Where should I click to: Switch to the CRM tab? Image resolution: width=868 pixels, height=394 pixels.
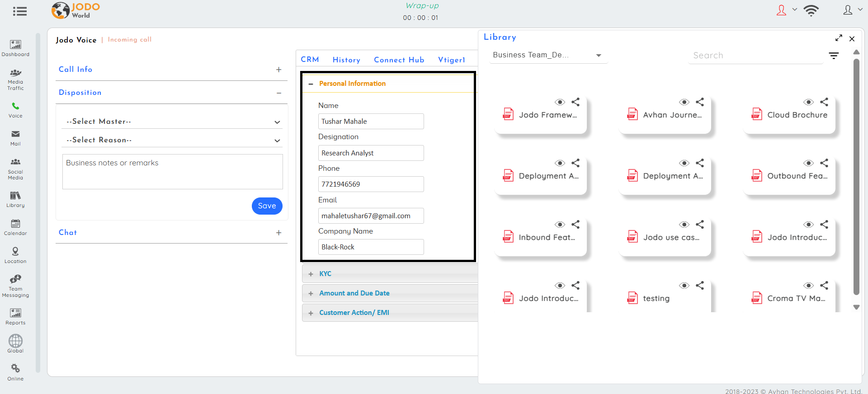[x=310, y=60]
